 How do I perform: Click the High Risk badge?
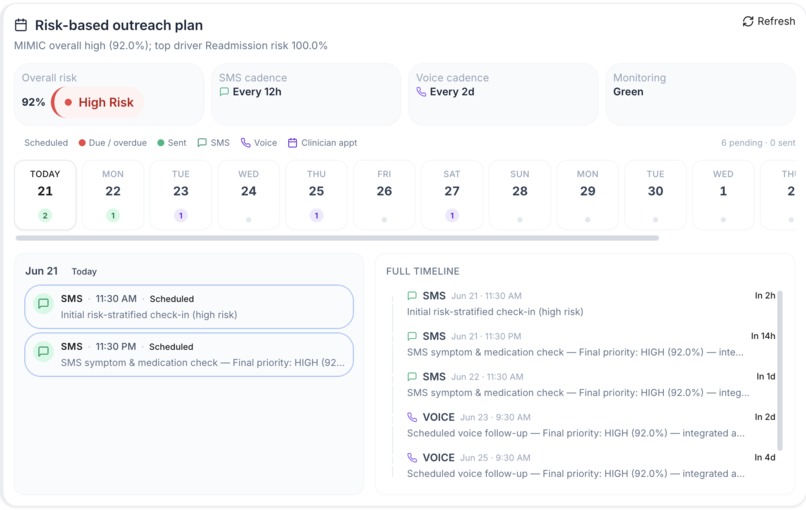tap(98, 102)
